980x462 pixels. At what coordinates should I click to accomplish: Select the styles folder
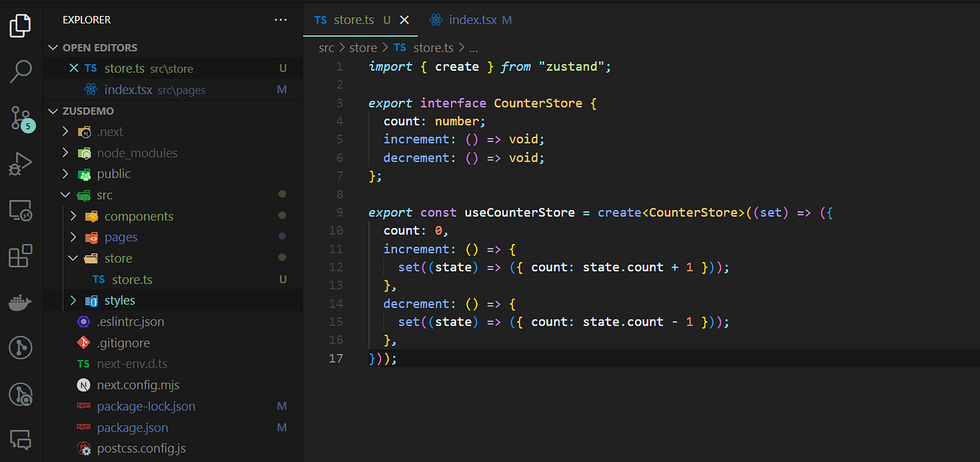(x=120, y=300)
